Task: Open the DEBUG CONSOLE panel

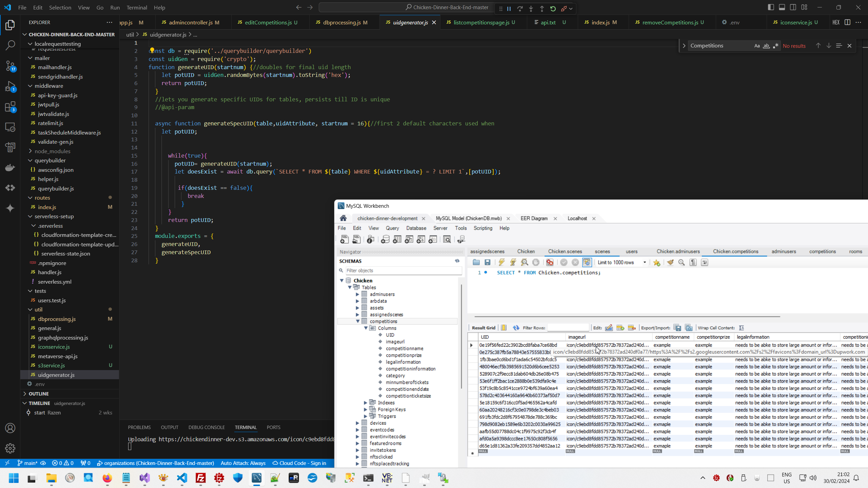Action: pos(206,427)
